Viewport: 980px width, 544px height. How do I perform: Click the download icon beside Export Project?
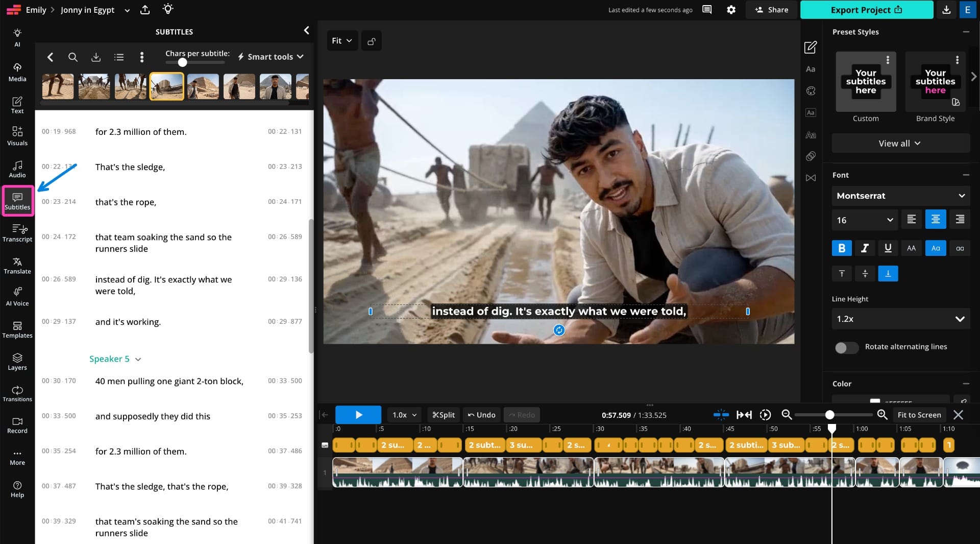click(946, 10)
